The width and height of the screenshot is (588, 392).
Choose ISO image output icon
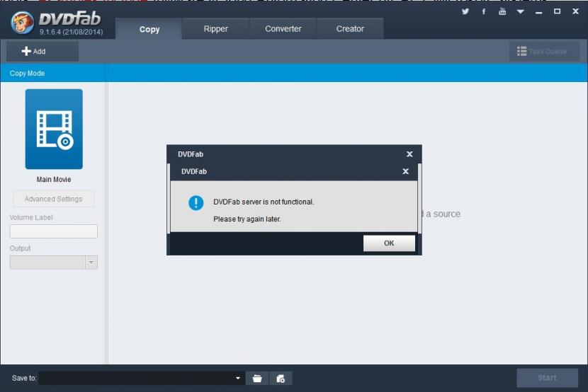[281, 379]
